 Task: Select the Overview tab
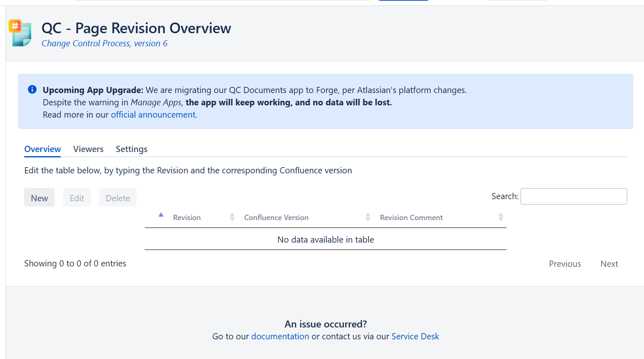point(43,149)
